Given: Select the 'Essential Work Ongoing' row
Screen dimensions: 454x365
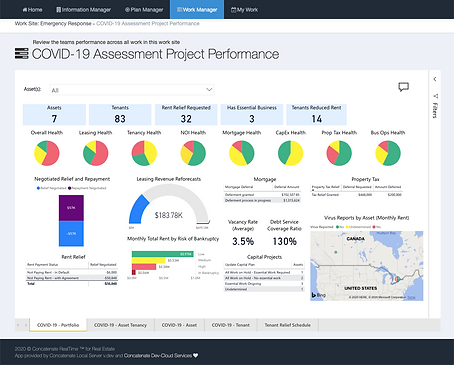Looking at the screenshot, I should click(x=264, y=284).
